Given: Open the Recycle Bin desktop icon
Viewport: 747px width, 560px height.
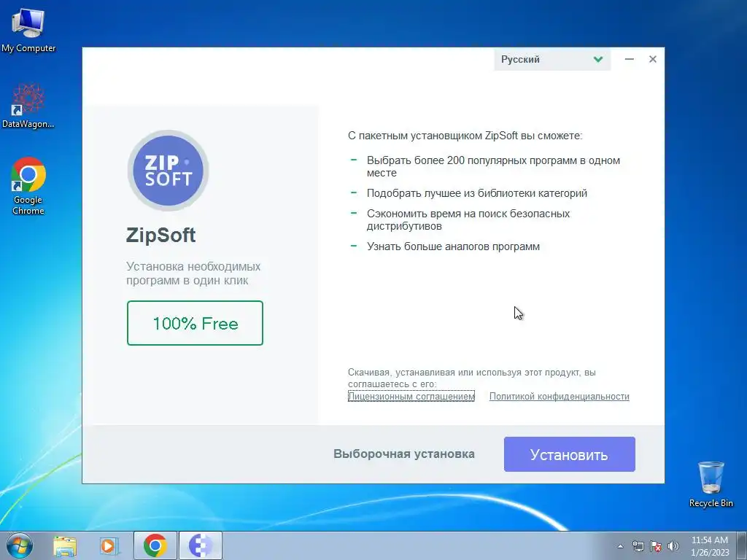Looking at the screenshot, I should pos(711,484).
